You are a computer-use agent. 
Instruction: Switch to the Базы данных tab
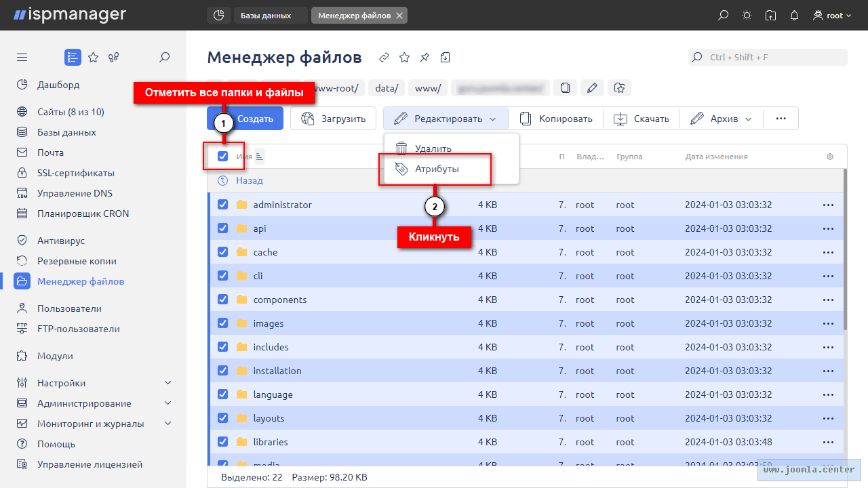click(266, 16)
